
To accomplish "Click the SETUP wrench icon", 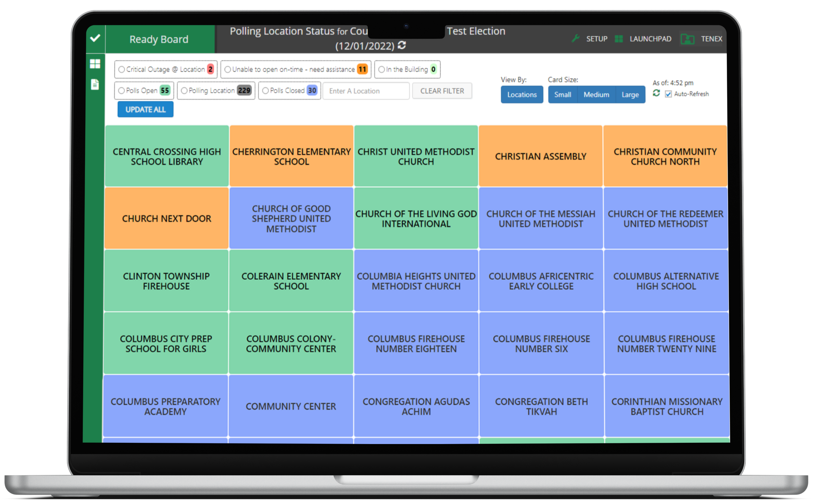I will (x=575, y=39).
